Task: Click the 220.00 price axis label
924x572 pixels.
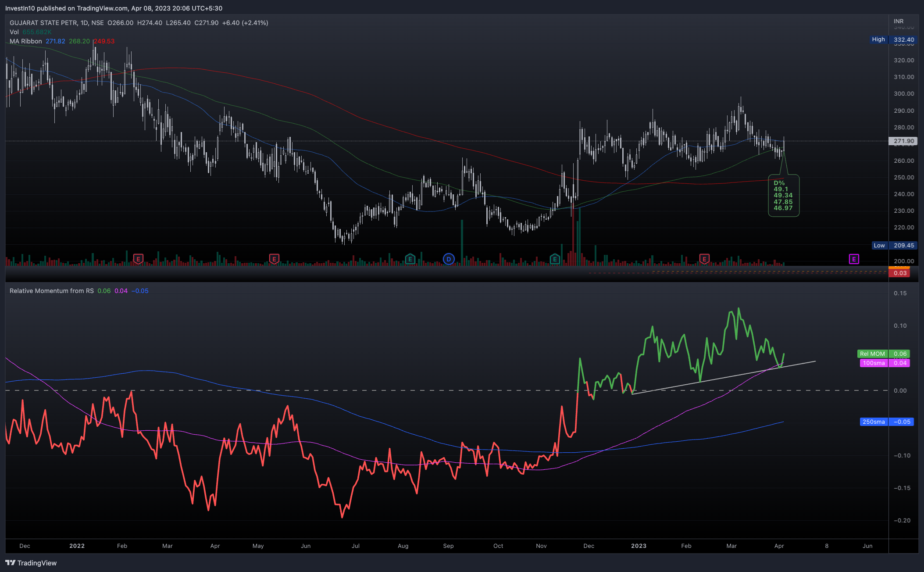Action: click(x=904, y=227)
